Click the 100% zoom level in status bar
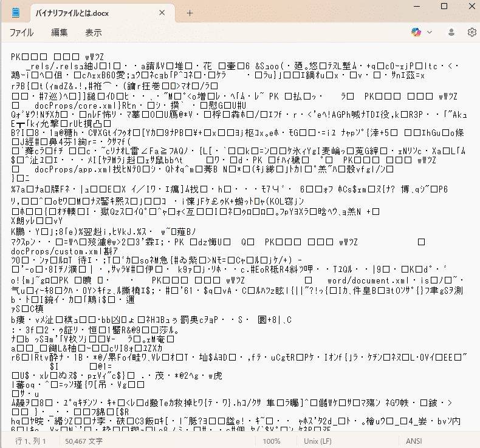This screenshot has height=448, width=480. (x=271, y=441)
